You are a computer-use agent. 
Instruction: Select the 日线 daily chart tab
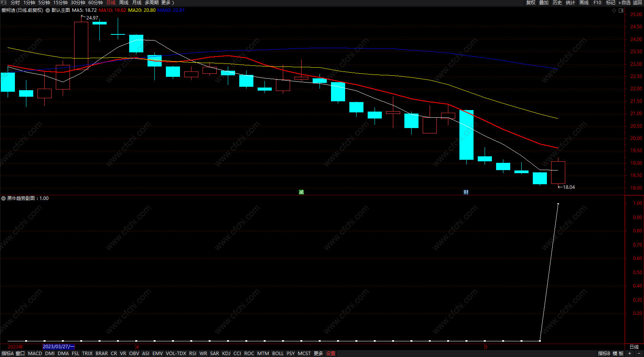coord(111,3)
